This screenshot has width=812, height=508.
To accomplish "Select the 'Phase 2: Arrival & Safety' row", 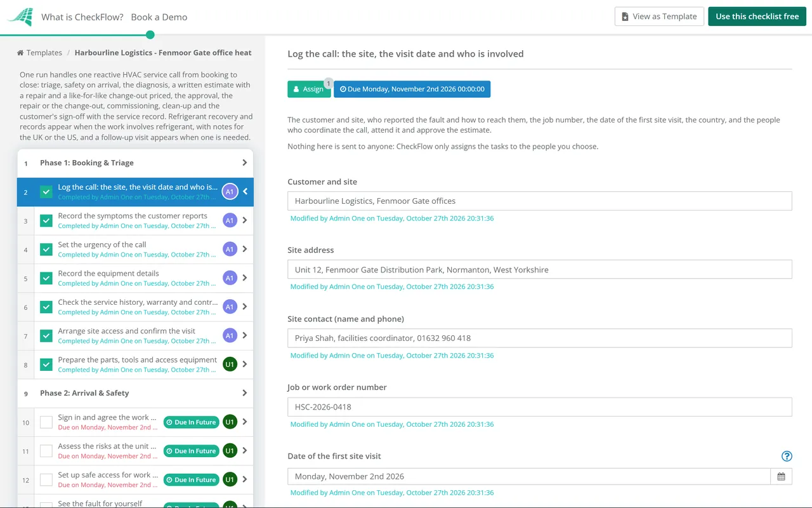I will tap(135, 393).
